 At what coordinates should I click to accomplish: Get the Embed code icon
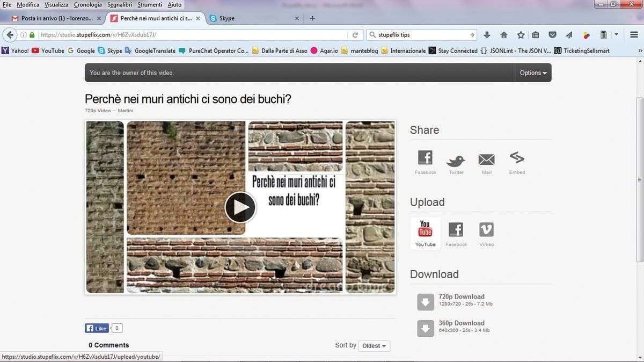click(517, 162)
